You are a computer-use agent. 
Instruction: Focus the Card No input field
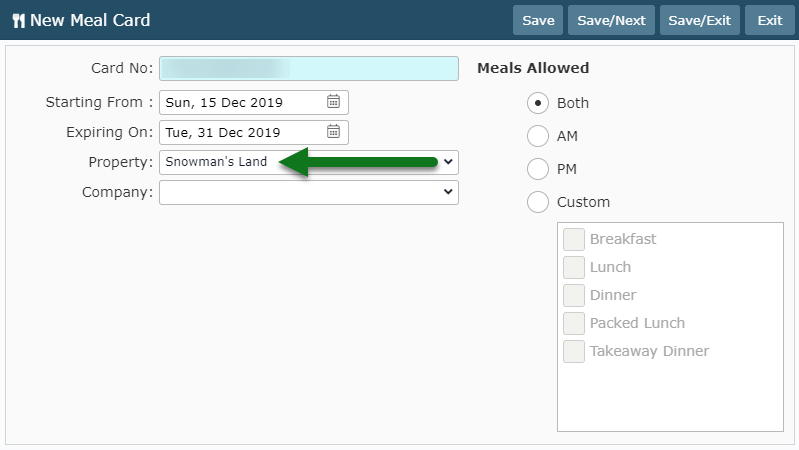(309, 68)
